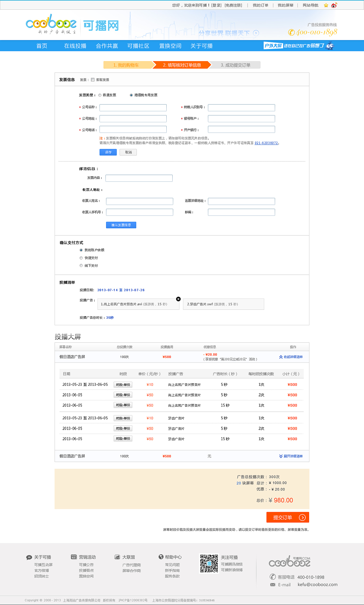
Task: Click the 保存 button
Action: [x=108, y=152]
